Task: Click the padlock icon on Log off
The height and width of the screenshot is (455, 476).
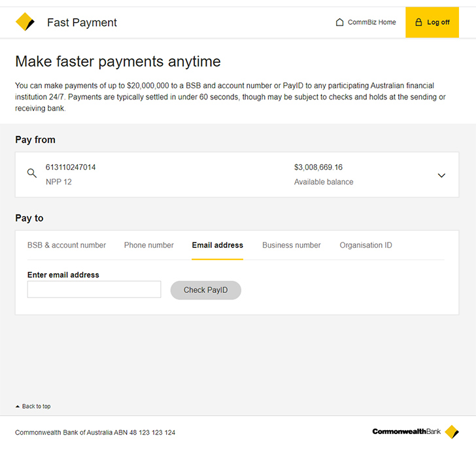Action: (x=418, y=22)
